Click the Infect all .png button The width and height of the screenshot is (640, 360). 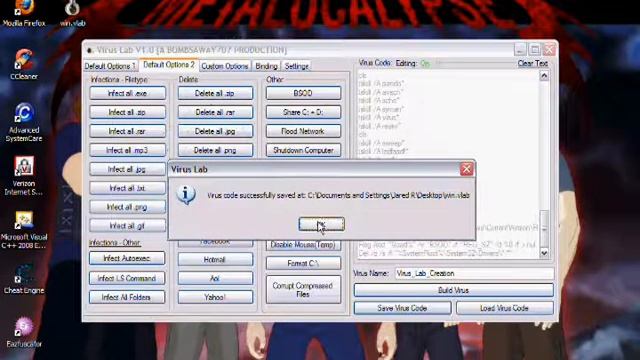click(127, 207)
